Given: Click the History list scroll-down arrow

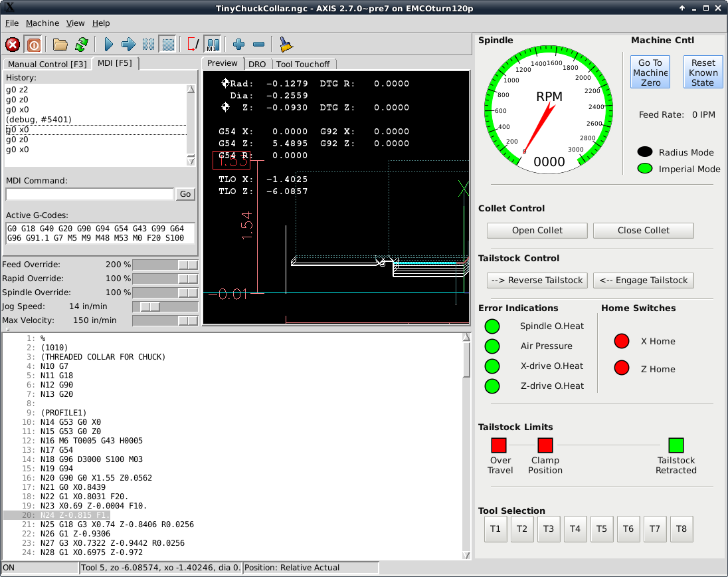Looking at the screenshot, I should click(x=191, y=162).
